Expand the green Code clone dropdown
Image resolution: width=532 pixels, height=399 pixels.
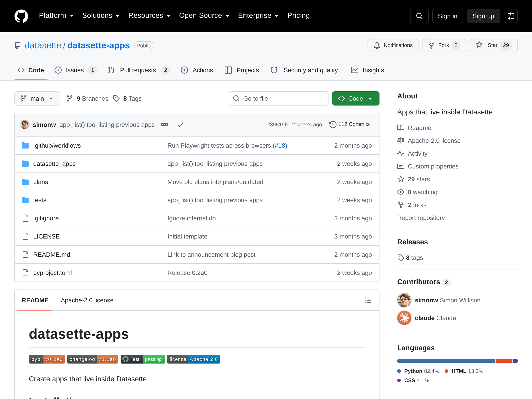(356, 98)
